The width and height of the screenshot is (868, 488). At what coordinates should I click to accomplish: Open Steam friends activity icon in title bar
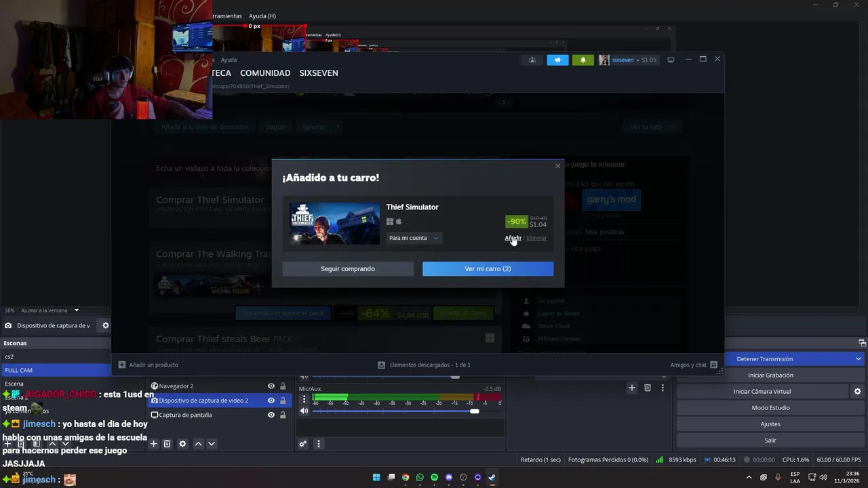[532, 60]
